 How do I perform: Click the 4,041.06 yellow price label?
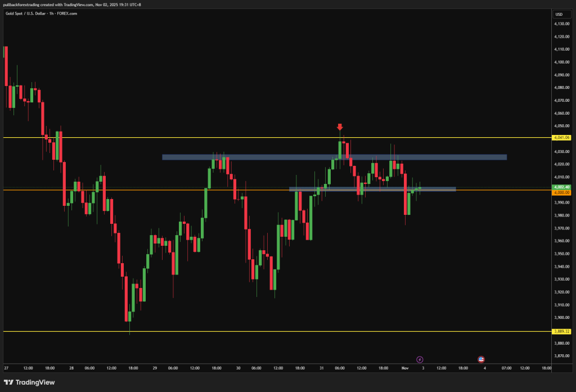click(562, 137)
